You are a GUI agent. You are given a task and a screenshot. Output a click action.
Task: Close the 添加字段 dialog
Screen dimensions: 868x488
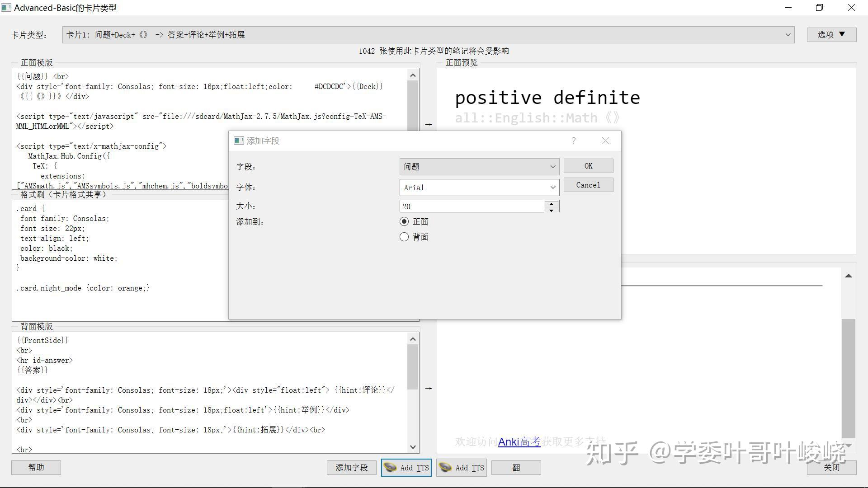(605, 141)
